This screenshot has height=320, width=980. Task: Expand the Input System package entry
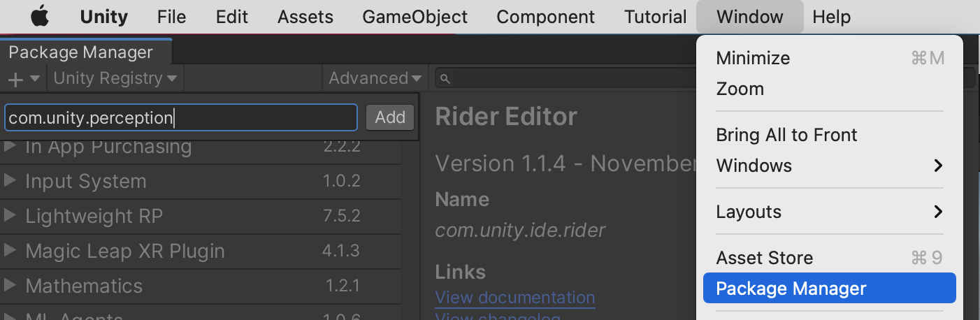10,181
